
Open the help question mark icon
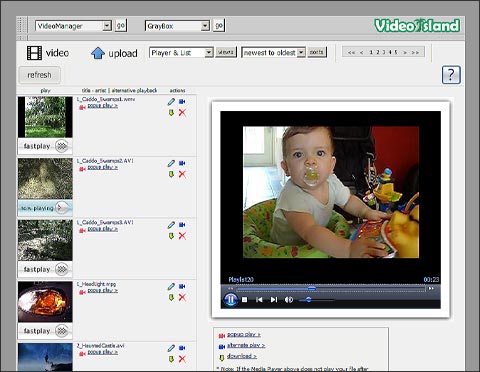451,75
